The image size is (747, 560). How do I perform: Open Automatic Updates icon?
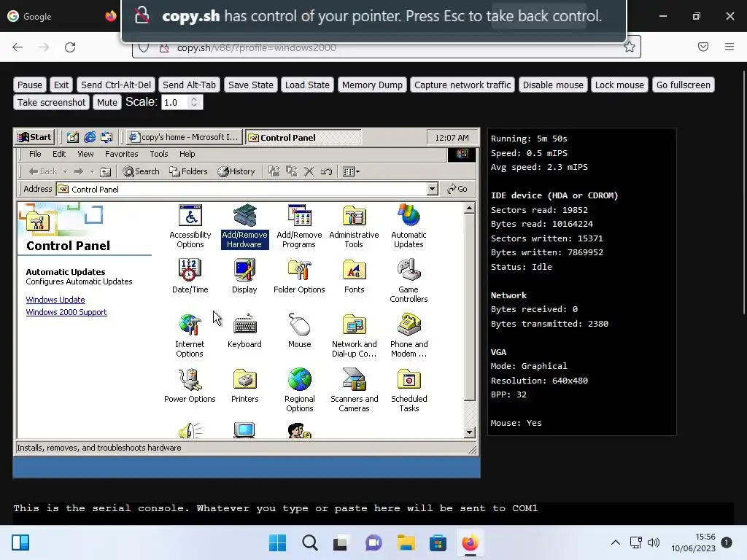tap(409, 226)
